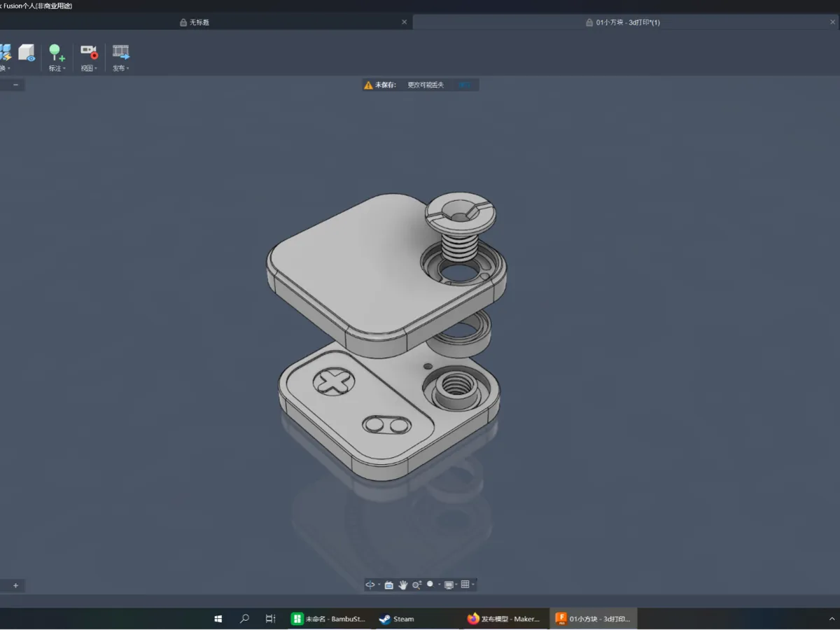This screenshot has height=630, width=840.
Task: Activate the Orbit tool
Action: tap(370, 585)
